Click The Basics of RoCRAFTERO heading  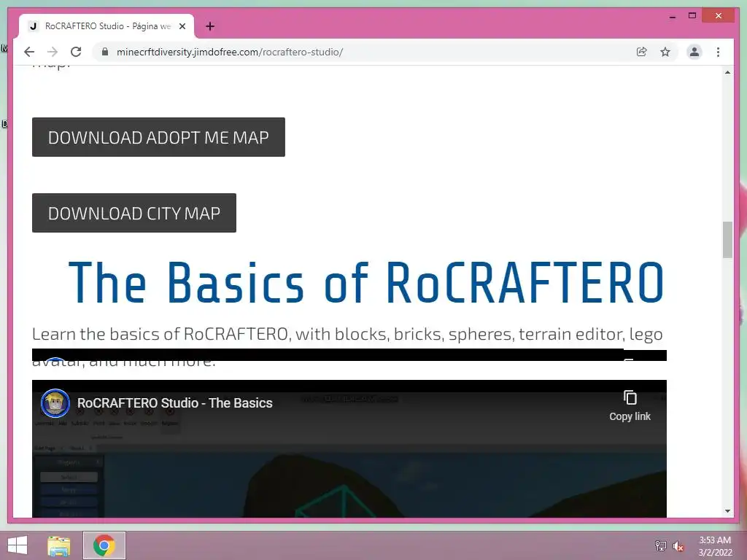pos(366,282)
